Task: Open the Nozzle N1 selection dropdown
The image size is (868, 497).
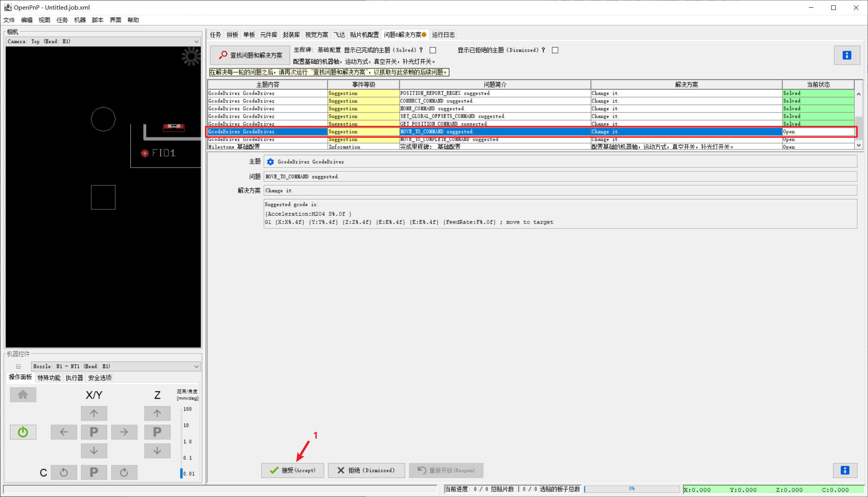Action: coord(116,366)
